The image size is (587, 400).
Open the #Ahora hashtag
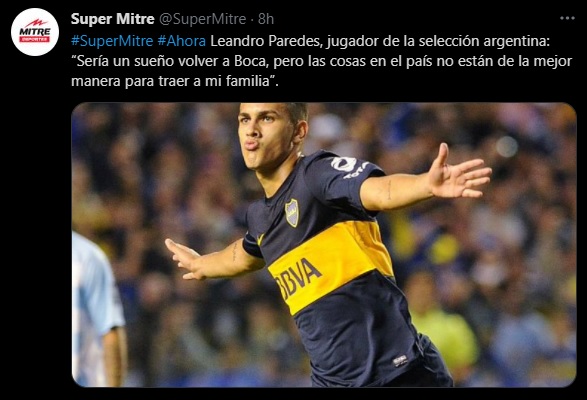tap(182, 41)
